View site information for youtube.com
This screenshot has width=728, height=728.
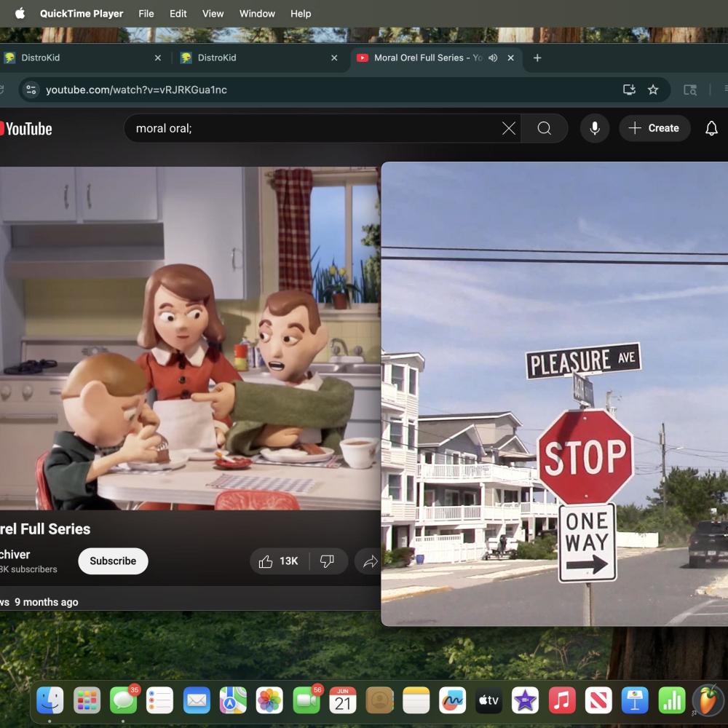tap(31, 90)
